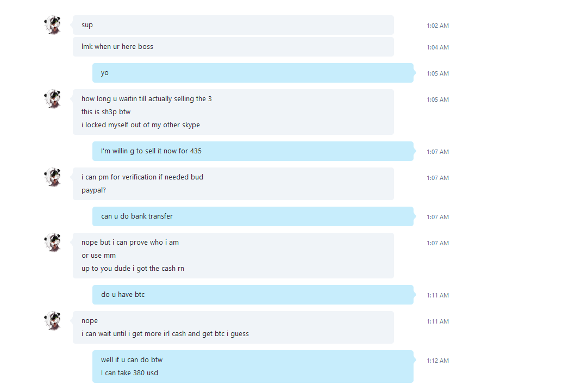Screen dimensions: 588x391
Task: Click the 1:02 AM timestamp
Action: (437, 26)
